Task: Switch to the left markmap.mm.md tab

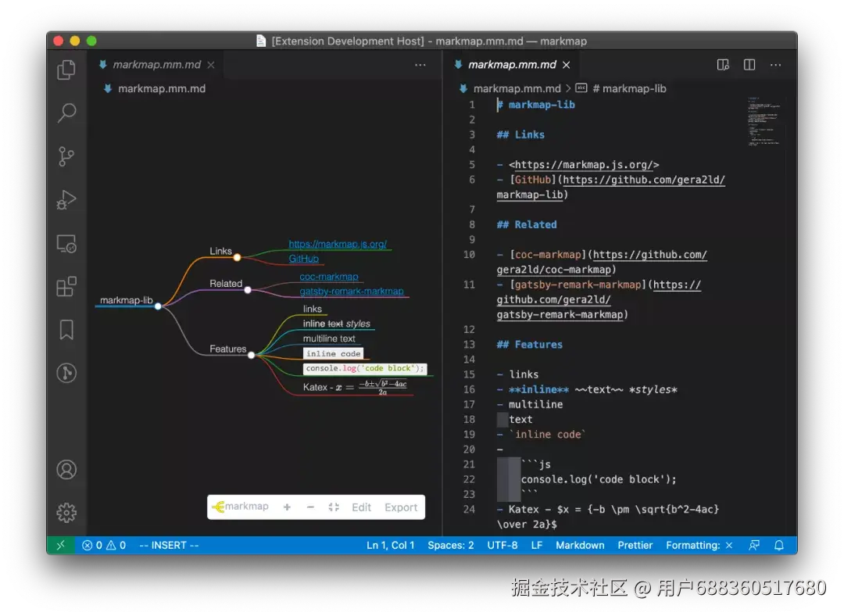Action: pyautogui.click(x=156, y=65)
